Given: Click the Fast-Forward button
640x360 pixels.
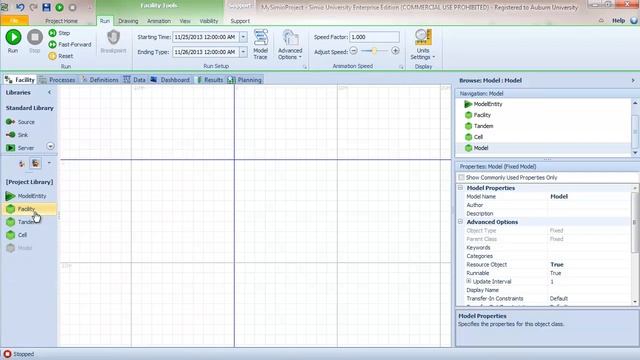Looking at the screenshot, I should (x=70, y=44).
